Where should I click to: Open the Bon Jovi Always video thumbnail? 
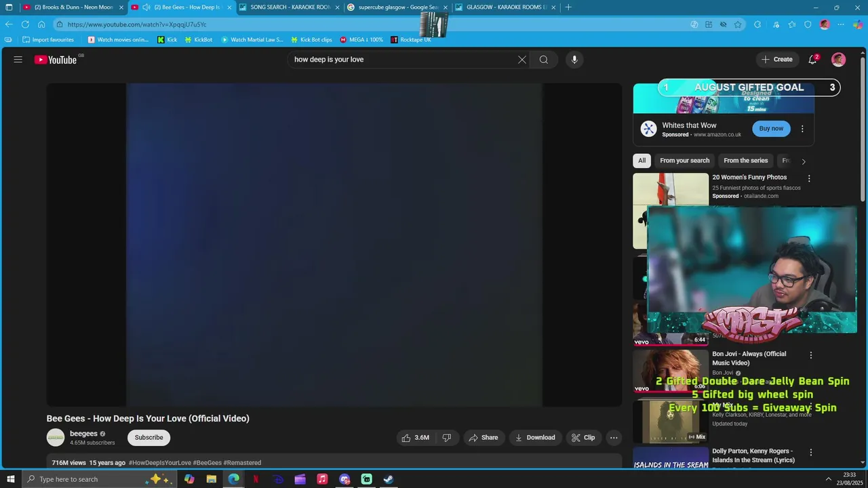[671, 371]
